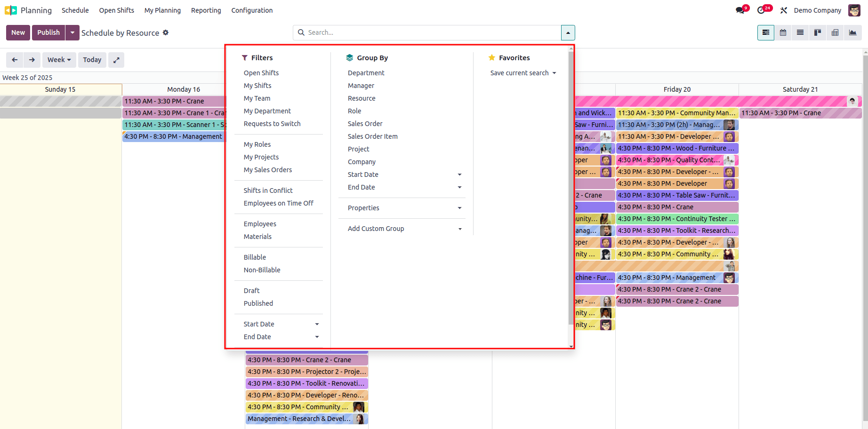Open the avatar on Friday pink striped row

tap(852, 101)
